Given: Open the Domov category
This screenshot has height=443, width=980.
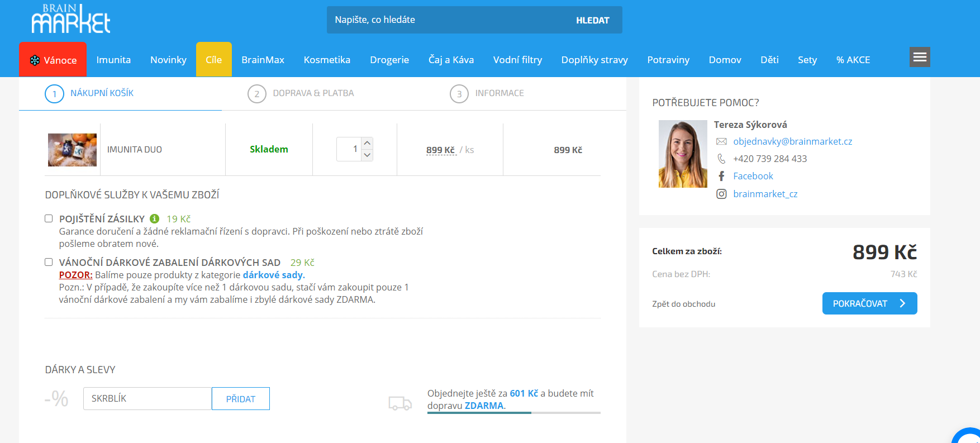Looking at the screenshot, I should [x=725, y=60].
